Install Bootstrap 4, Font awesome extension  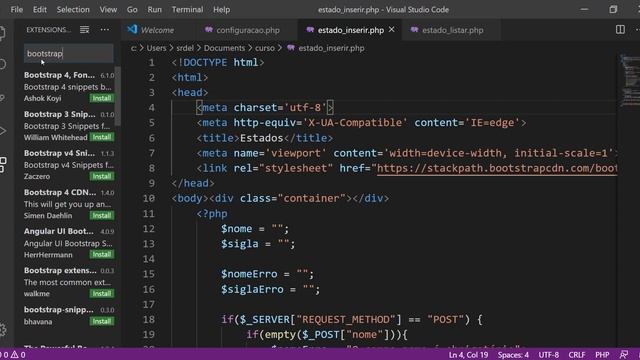(x=102, y=98)
